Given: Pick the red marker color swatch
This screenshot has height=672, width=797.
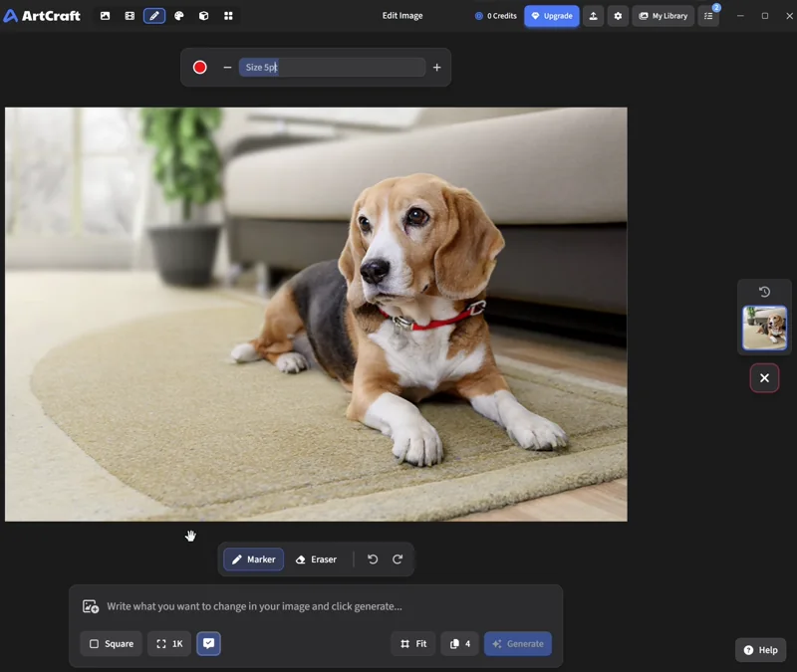Looking at the screenshot, I should click(x=200, y=67).
